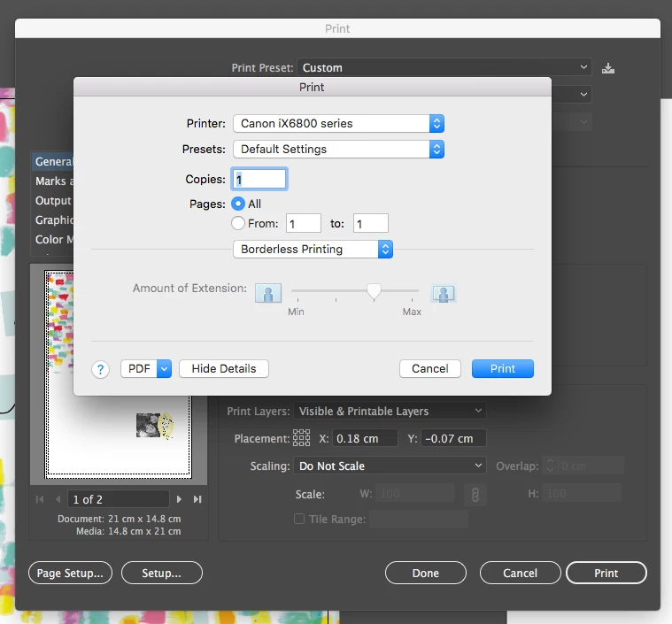The image size is (672, 624).
Task: Click the scale proportion link icon
Action: (x=475, y=495)
